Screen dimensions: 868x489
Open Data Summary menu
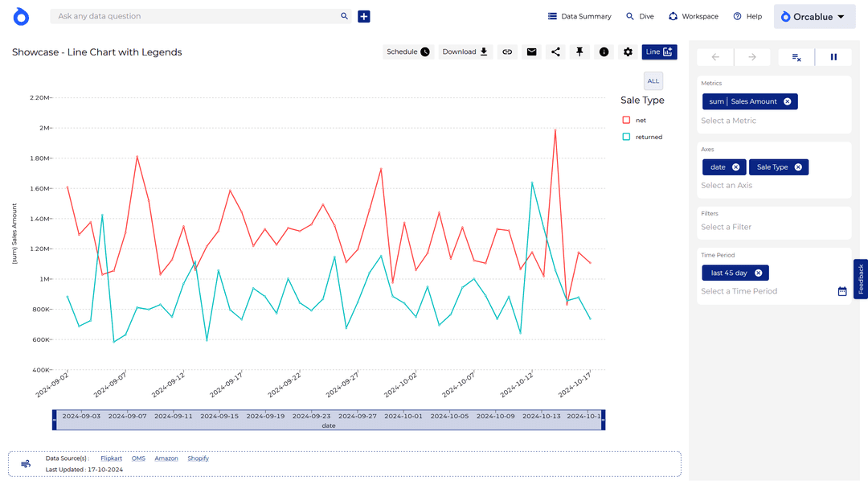point(579,16)
